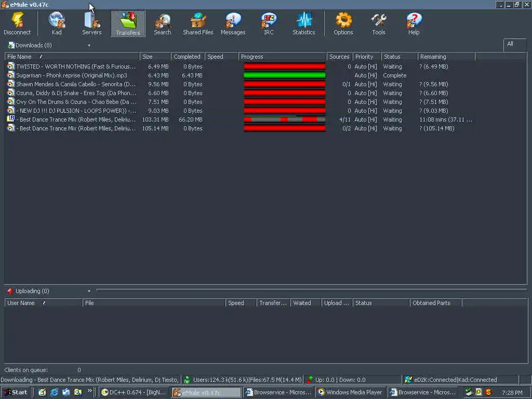Sort downloads by Sources column
532x399 pixels.
tap(340, 57)
